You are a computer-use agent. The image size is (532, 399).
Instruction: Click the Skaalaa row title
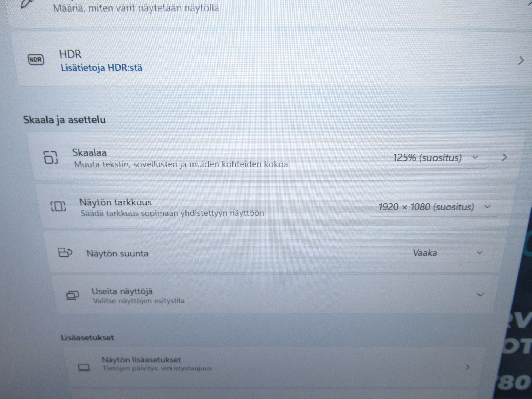89,152
